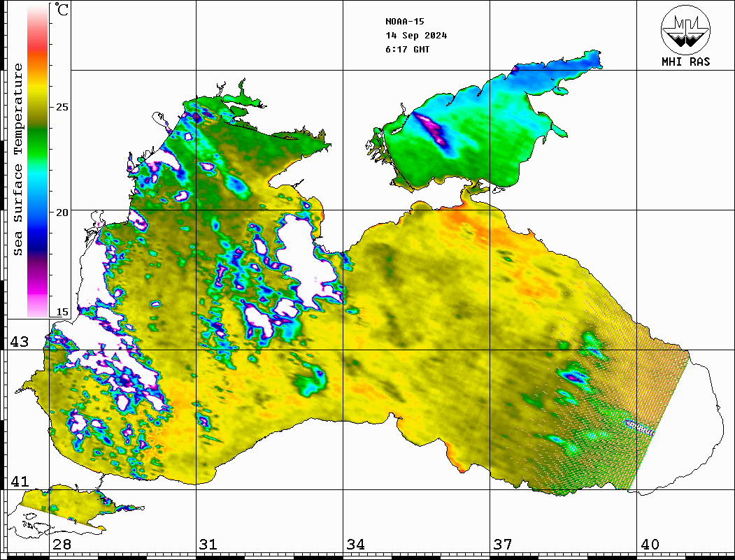Click the legend tick value 20
Image resolution: width=735 pixels, height=560 pixels.
coord(62,213)
